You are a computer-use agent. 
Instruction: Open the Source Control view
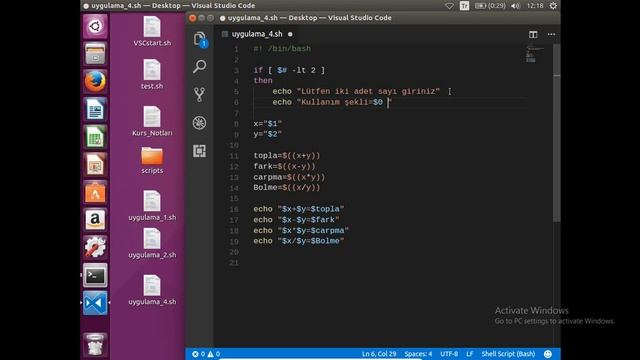click(200, 95)
